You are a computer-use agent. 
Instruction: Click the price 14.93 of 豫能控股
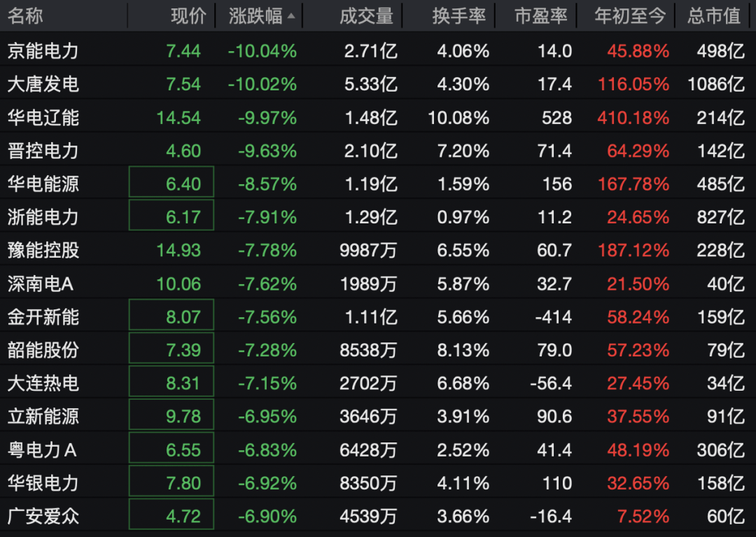178,251
